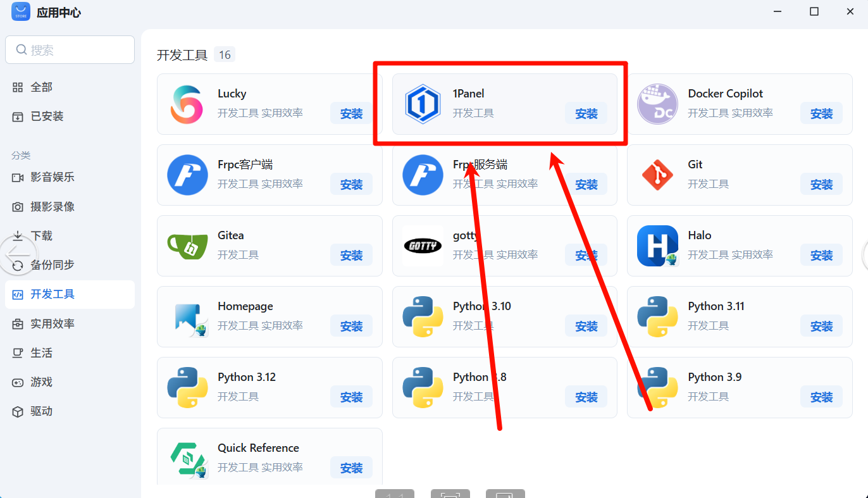This screenshot has height=498, width=868.
Task: Install Python 3.9
Action: coord(821,397)
